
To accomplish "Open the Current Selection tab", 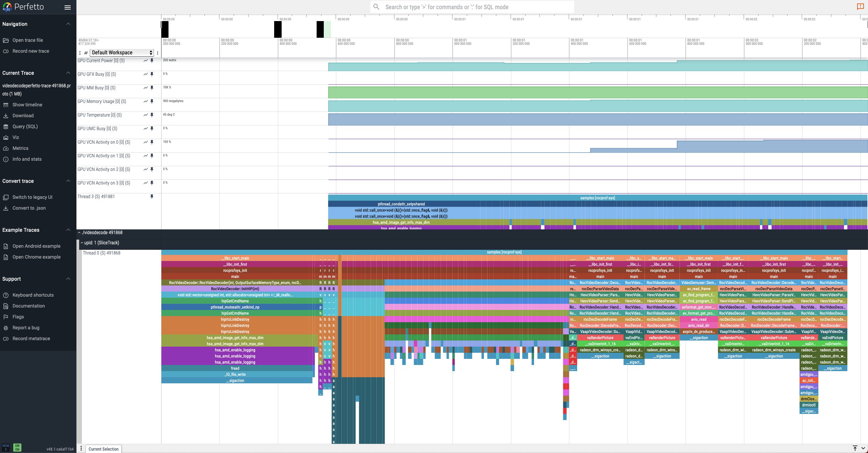I will click(103, 449).
